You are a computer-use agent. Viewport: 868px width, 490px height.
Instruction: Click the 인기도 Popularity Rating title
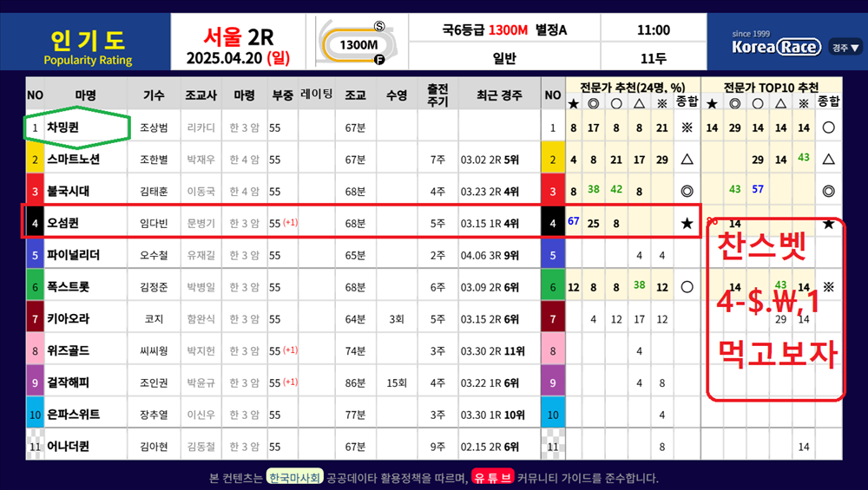pyautogui.click(x=88, y=47)
